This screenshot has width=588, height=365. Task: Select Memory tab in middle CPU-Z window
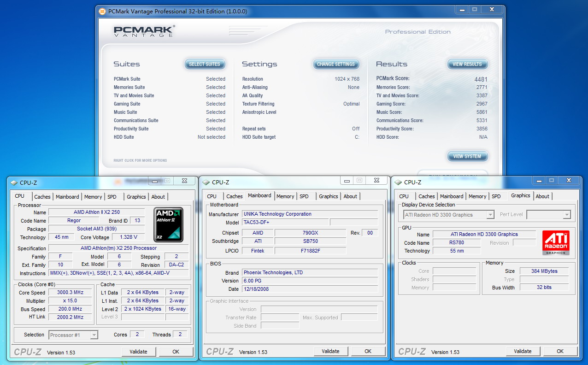pos(285,196)
